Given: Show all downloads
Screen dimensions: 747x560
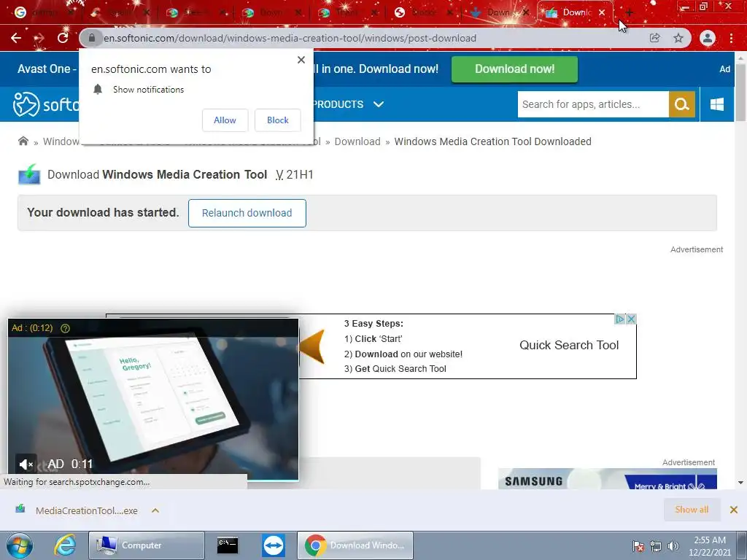Looking at the screenshot, I should [x=692, y=510].
